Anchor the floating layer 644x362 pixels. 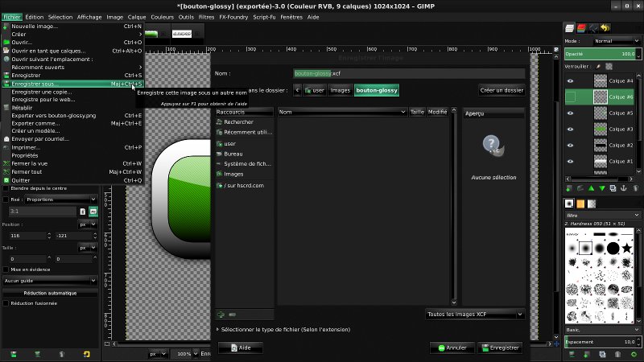pyautogui.click(x=624, y=188)
